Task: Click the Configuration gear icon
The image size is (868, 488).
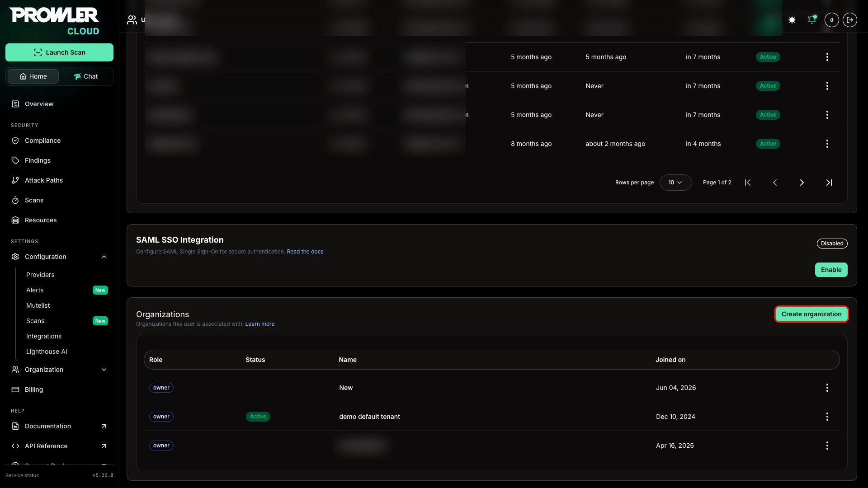Action: click(x=15, y=257)
